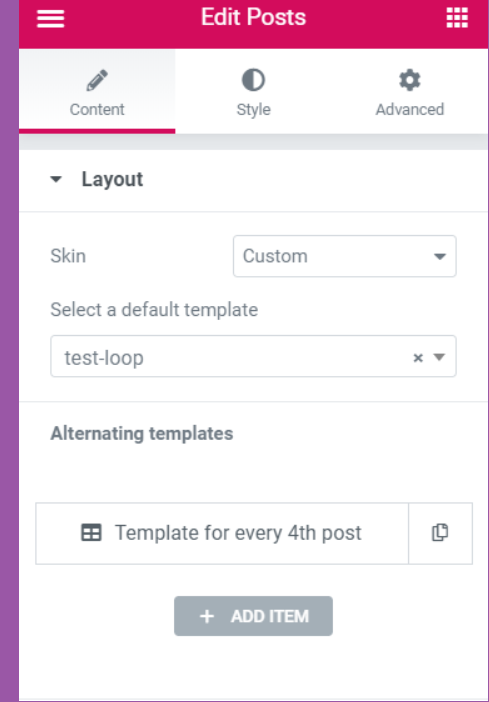Viewport: 489px width, 702px height.
Task: Click the test-loop template field
Action: pos(253,356)
